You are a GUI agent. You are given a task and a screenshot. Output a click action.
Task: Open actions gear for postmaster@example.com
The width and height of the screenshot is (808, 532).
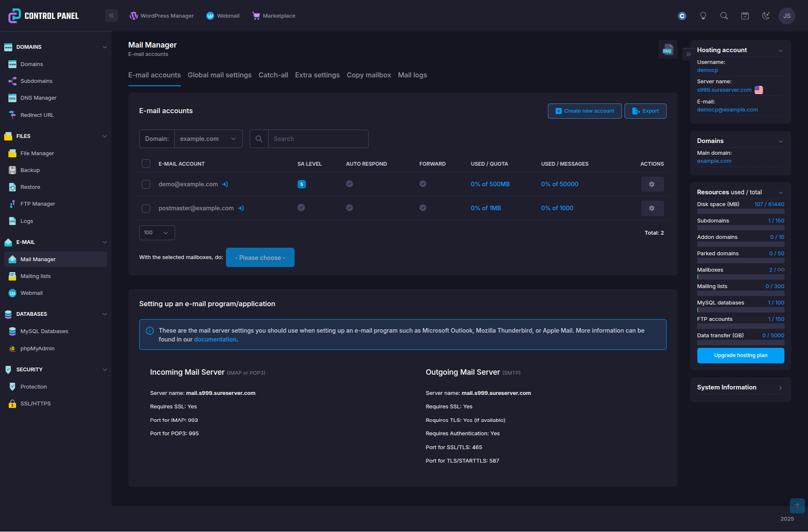(652, 208)
